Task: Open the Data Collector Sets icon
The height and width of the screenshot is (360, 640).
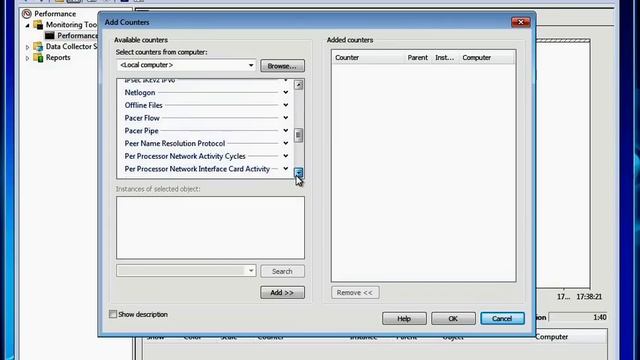Action: click(x=38, y=47)
